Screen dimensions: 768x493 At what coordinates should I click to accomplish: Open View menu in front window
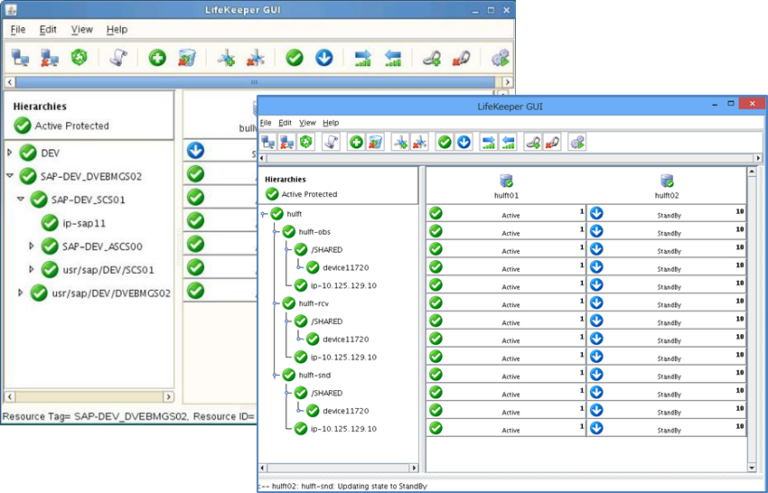click(308, 123)
